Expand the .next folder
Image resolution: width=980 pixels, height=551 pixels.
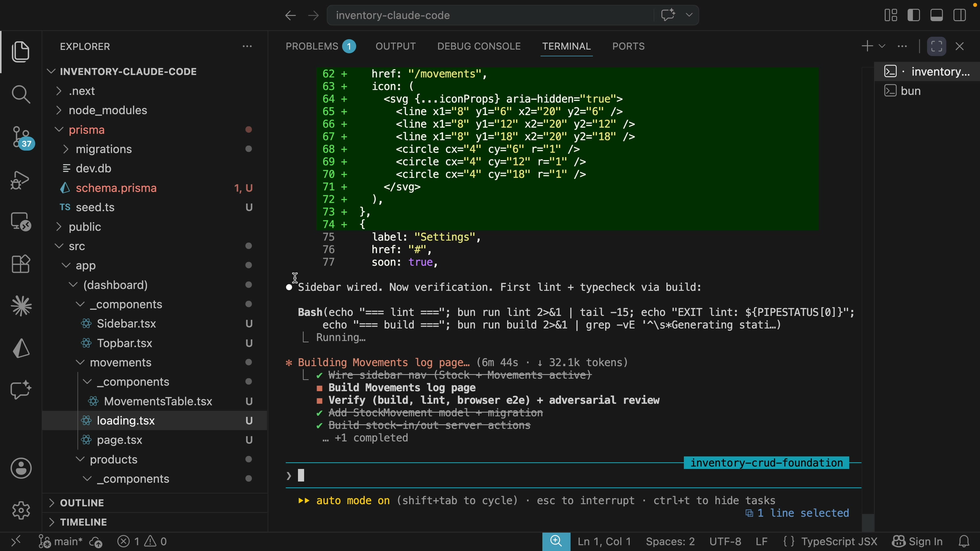pyautogui.click(x=81, y=91)
